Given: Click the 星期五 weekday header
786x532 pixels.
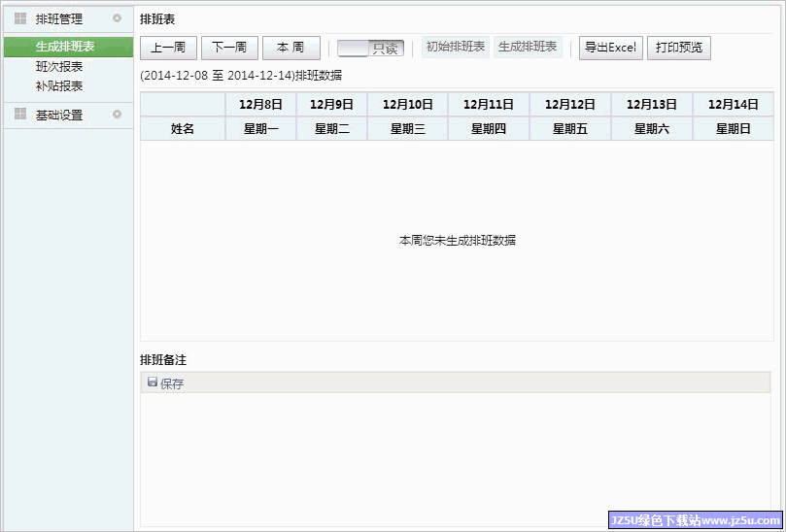Looking at the screenshot, I should click(570, 129).
